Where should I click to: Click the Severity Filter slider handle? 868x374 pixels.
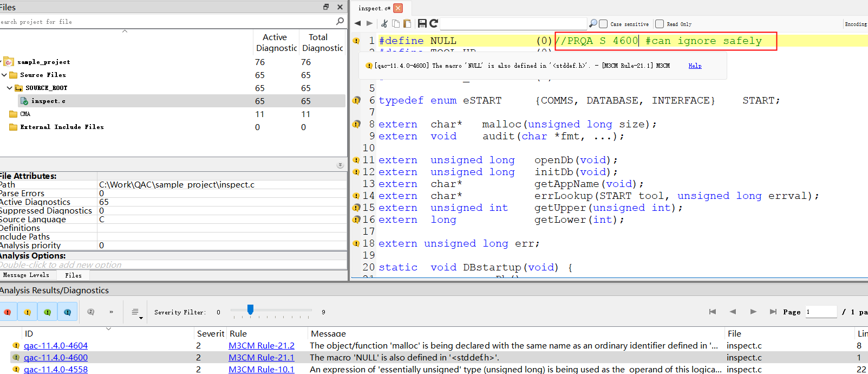[x=250, y=309]
